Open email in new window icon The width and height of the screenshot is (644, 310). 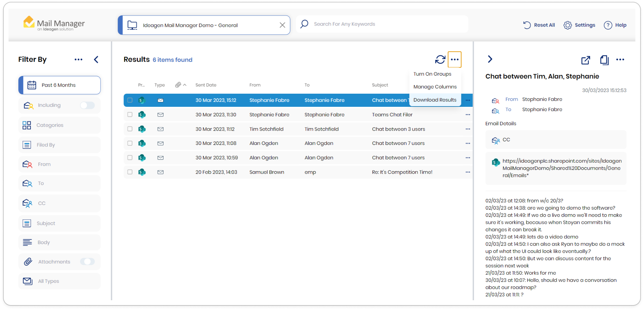pyautogui.click(x=585, y=60)
